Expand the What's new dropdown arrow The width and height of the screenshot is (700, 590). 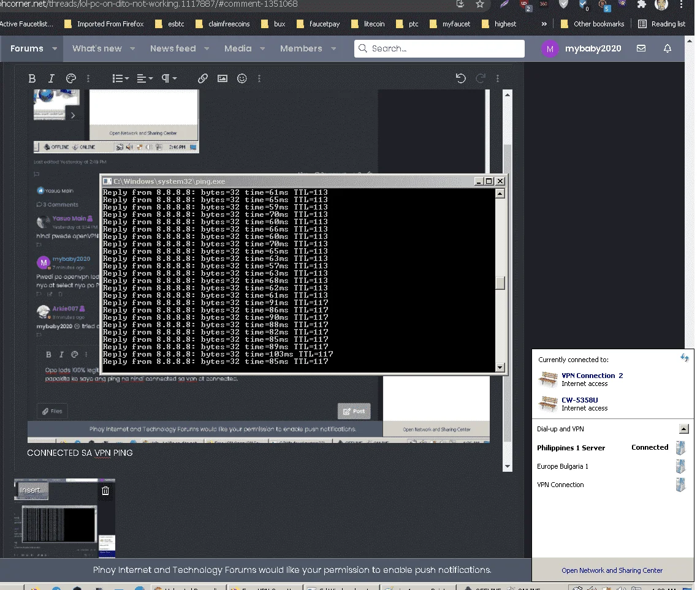[132, 48]
